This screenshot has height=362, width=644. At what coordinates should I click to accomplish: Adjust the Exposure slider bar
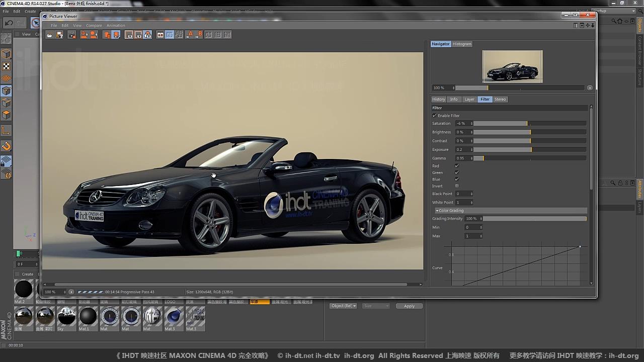[530, 149]
